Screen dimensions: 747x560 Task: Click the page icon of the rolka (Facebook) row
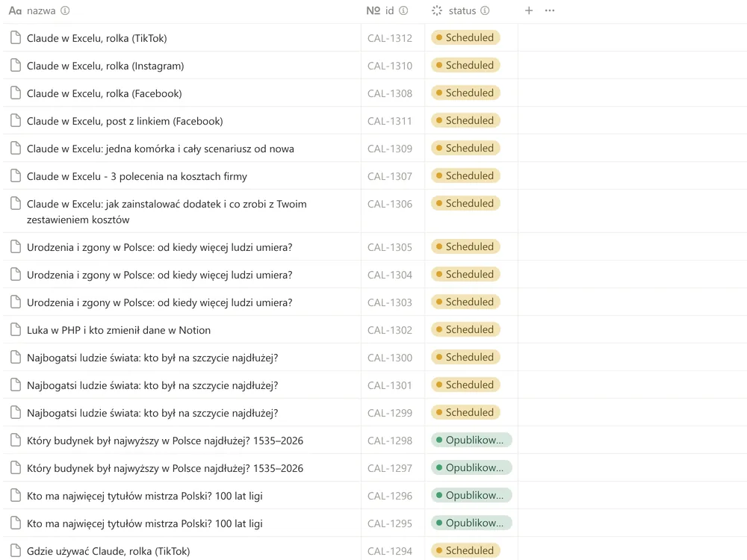click(x=16, y=93)
